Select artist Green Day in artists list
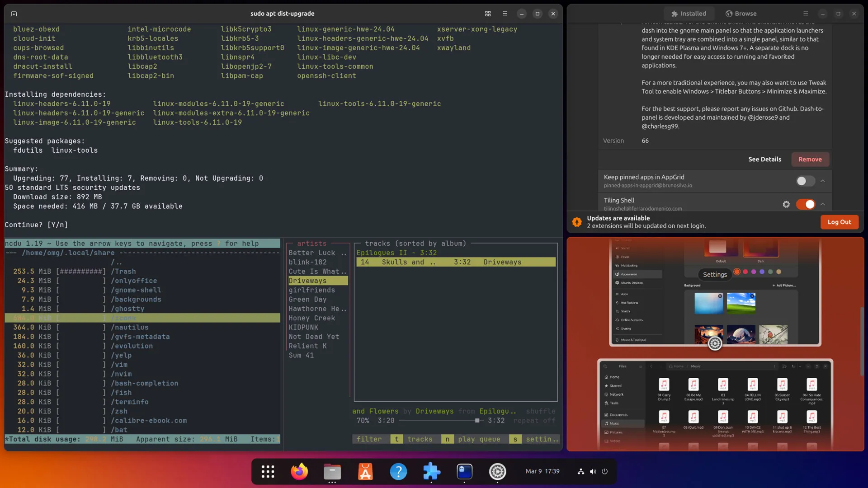Viewport: 868px width, 488px height. (318, 299)
